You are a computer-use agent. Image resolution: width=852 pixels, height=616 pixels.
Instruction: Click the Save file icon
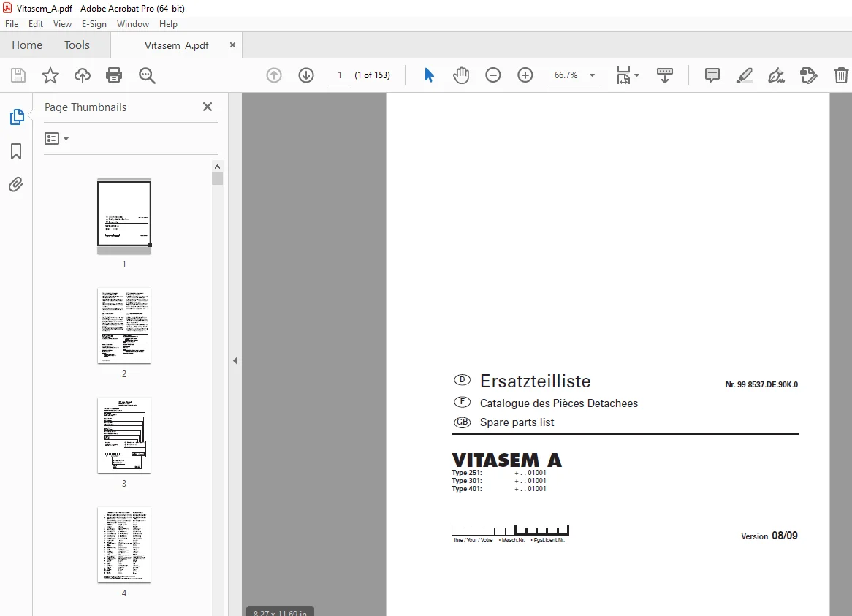click(x=18, y=75)
